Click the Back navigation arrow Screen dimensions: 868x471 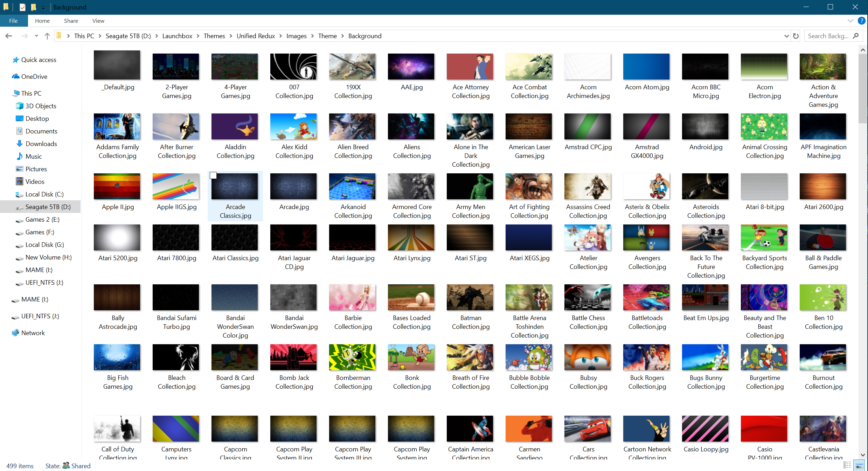pyautogui.click(x=9, y=36)
